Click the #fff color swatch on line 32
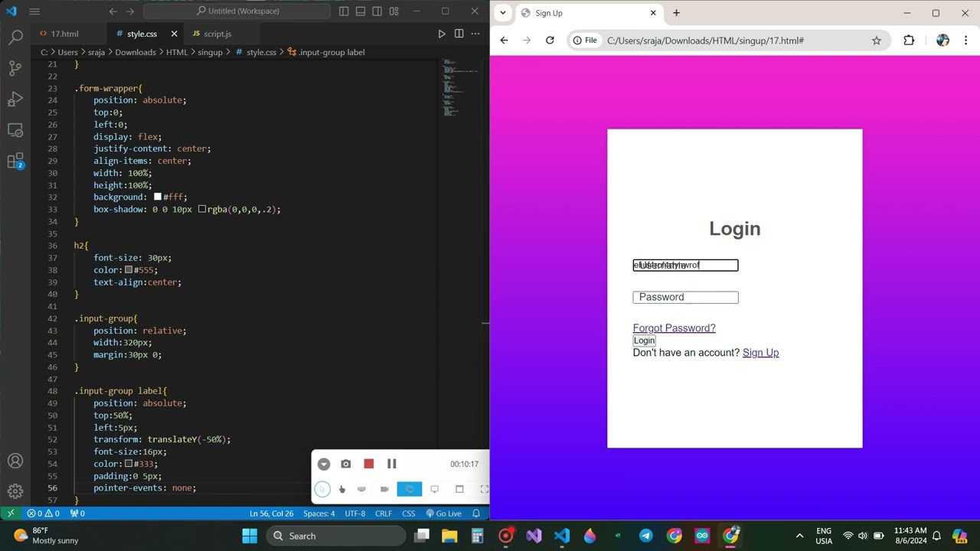The height and width of the screenshot is (551, 980). tap(158, 197)
